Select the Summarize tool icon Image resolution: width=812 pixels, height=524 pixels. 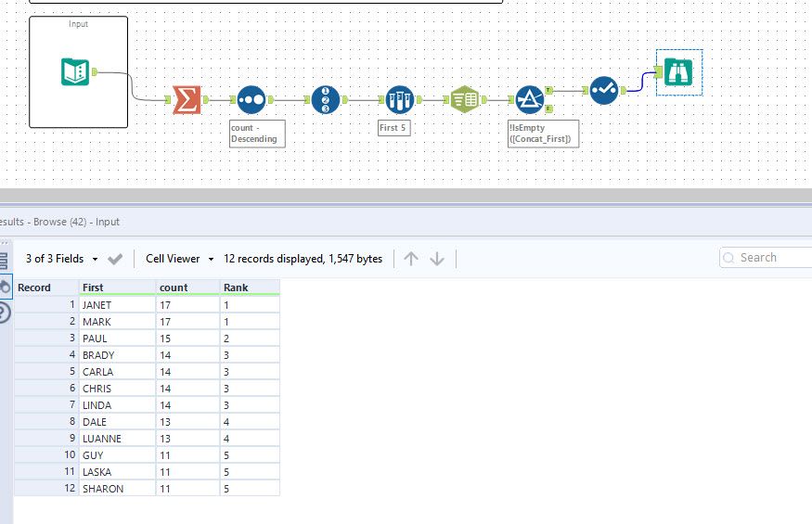[187, 99]
